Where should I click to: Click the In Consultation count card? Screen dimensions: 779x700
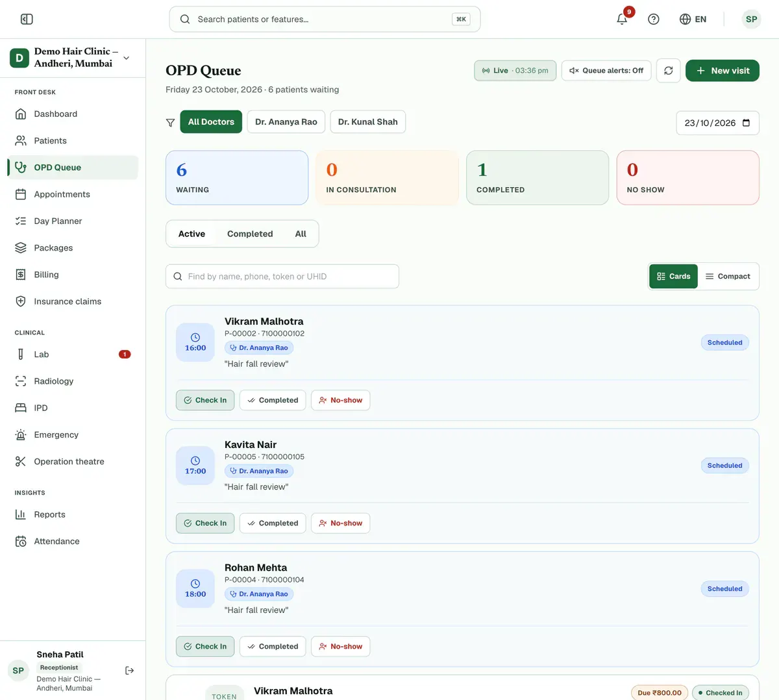point(387,178)
